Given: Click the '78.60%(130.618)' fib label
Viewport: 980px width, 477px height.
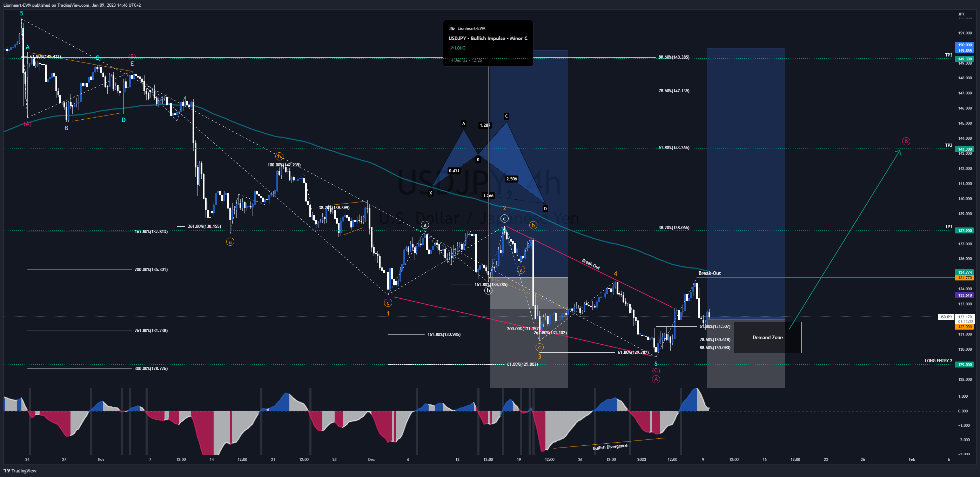Looking at the screenshot, I should pos(715,339).
